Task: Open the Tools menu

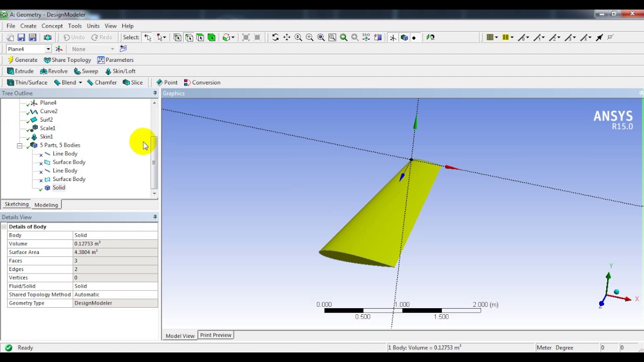Action: coord(74,26)
